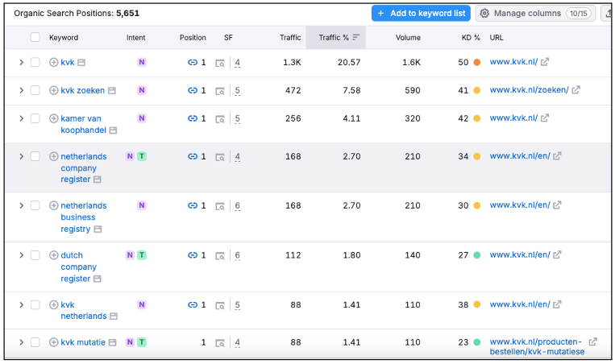The image size is (615, 364).
Task: Open the 'kamer van koophandel' keyword link
Action: [81, 118]
